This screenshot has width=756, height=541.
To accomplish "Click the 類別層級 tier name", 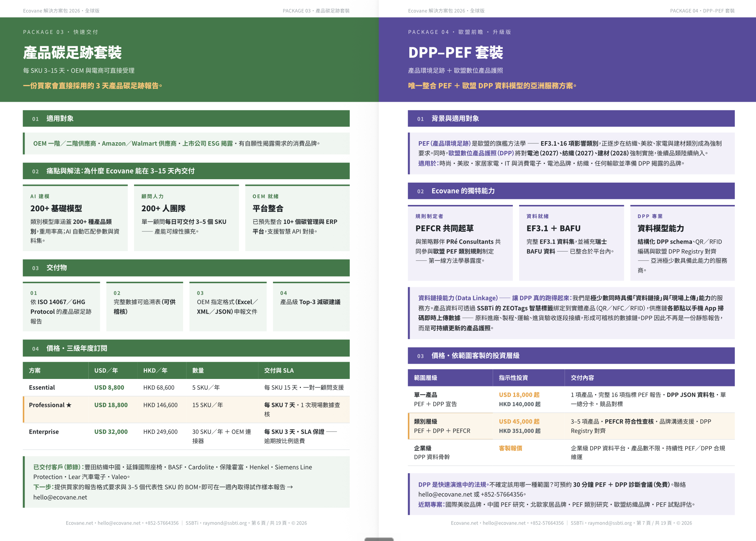I will click(426, 422).
